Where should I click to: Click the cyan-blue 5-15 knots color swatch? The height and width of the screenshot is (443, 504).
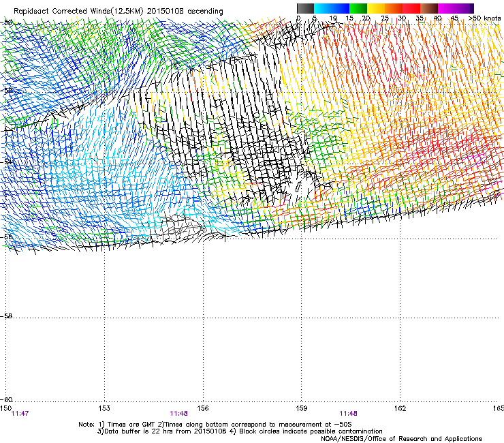point(332,8)
